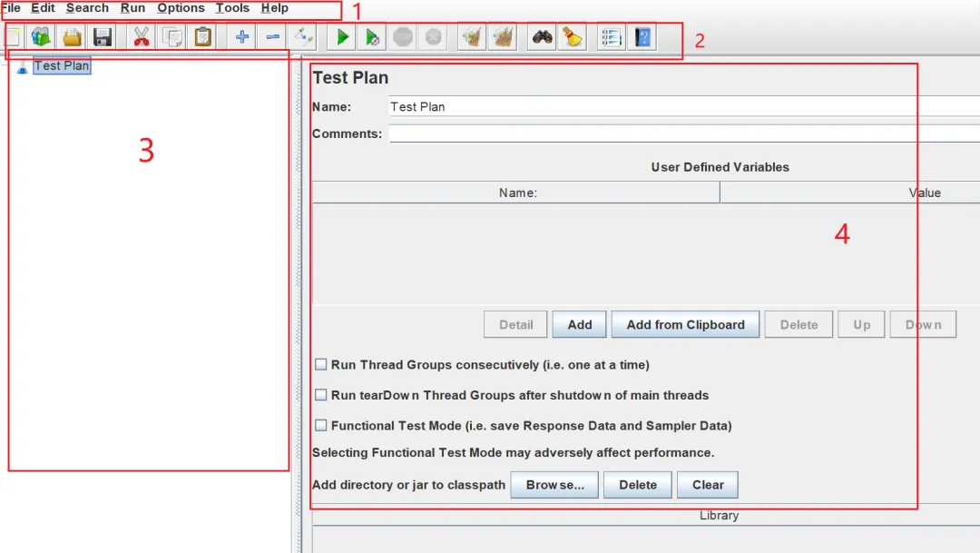
Task: Click Add from Clipboard button
Action: coord(686,325)
